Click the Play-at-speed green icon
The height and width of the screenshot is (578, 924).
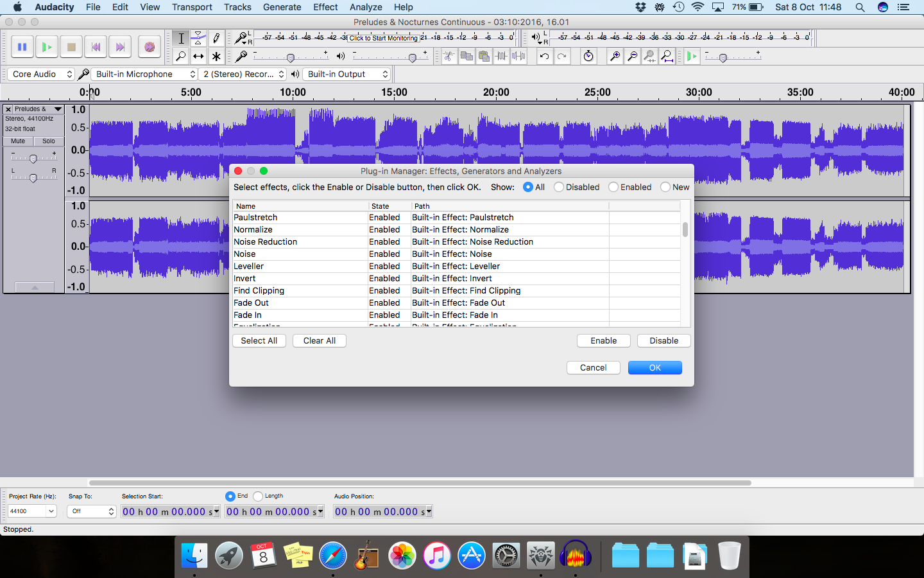coord(692,57)
